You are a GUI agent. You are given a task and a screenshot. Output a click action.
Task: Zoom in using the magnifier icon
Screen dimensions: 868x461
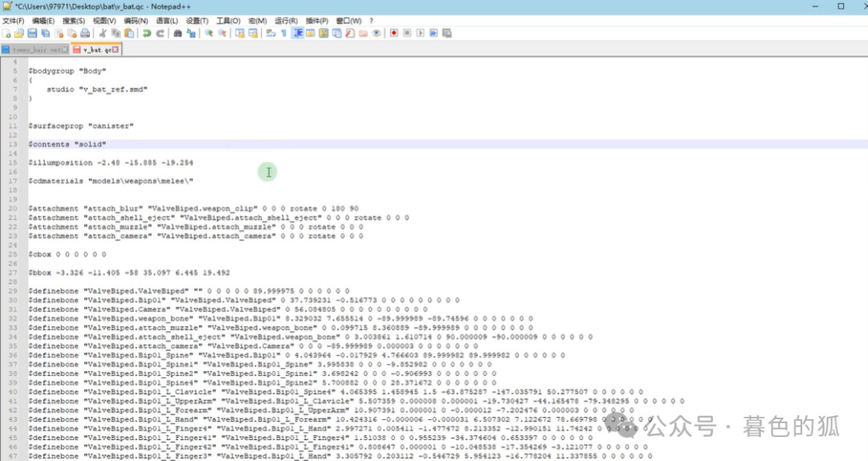pos(209,33)
